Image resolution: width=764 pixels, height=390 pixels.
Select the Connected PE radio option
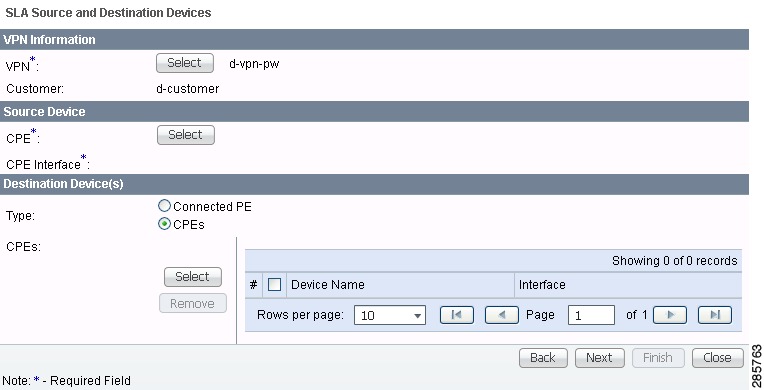coord(165,206)
